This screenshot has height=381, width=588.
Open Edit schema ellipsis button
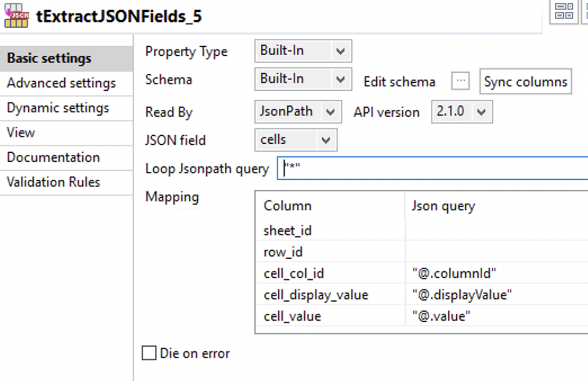coord(461,81)
